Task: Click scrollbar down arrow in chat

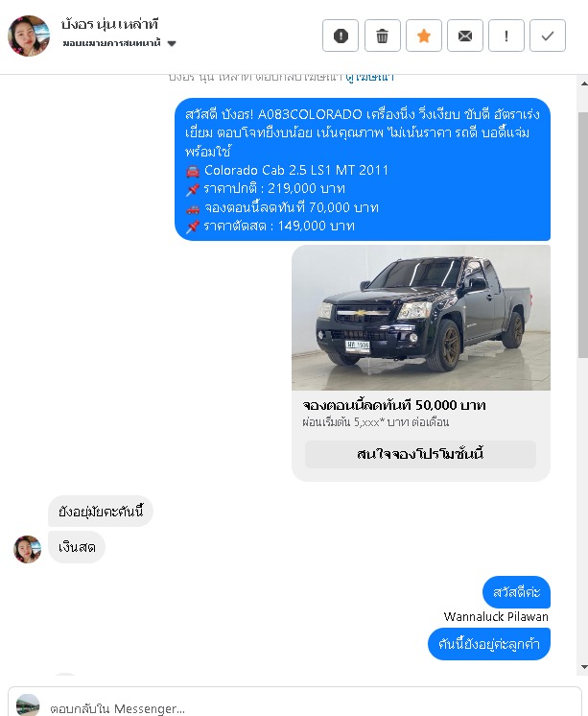Action: point(583,667)
